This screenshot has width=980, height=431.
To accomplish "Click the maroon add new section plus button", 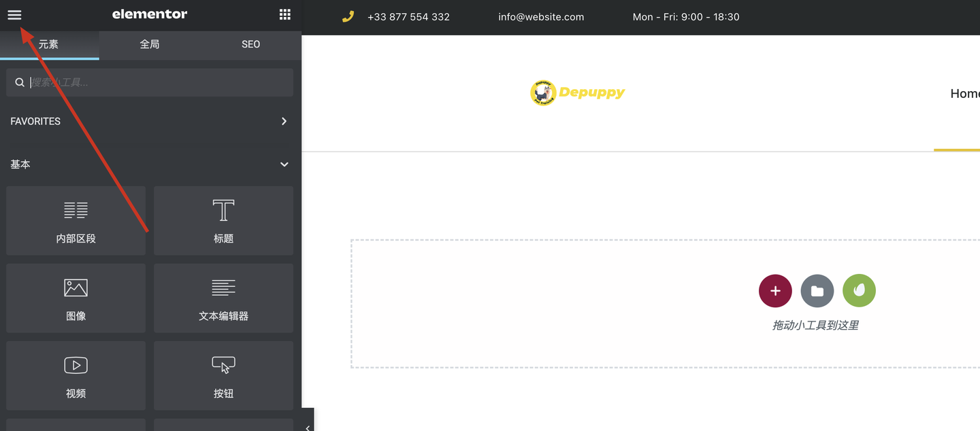I will (x=775, y=291).
